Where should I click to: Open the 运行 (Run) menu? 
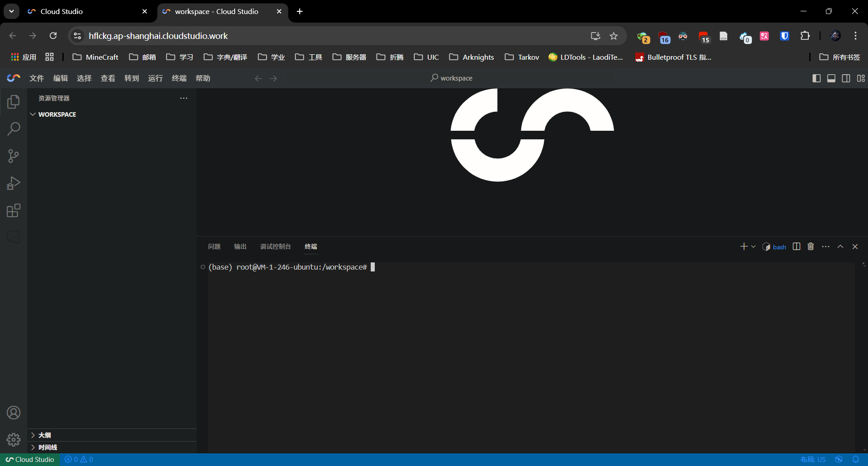(x=156, y=78)
